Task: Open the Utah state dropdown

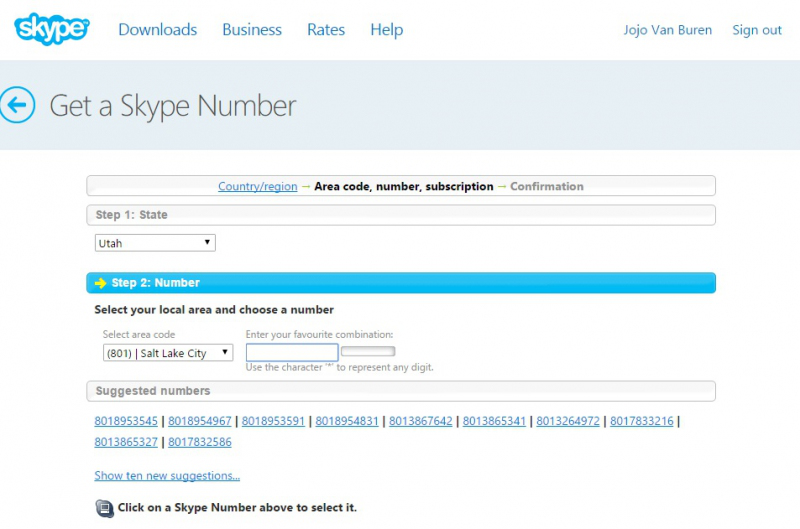Action: tap(155, 243)
